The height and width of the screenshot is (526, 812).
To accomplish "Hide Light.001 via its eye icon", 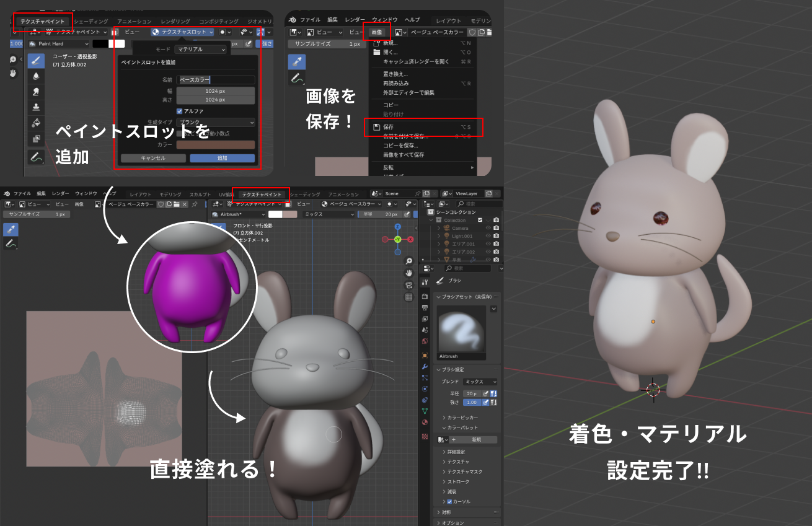I will pyautogui.click(x=488, y=236).
